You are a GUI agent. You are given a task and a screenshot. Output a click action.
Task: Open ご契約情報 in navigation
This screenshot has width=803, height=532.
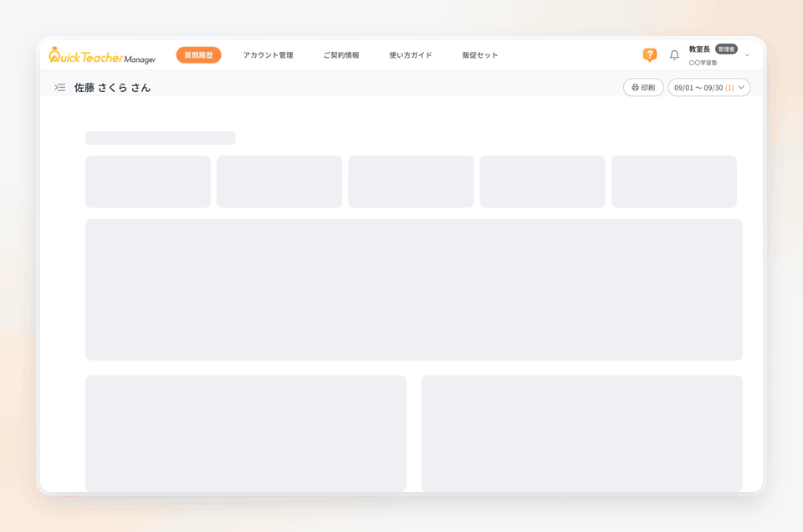(x=341, y=54)
